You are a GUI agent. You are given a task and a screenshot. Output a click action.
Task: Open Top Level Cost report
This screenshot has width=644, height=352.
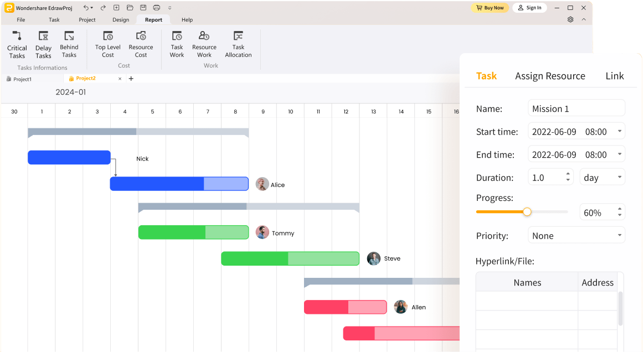107,44
